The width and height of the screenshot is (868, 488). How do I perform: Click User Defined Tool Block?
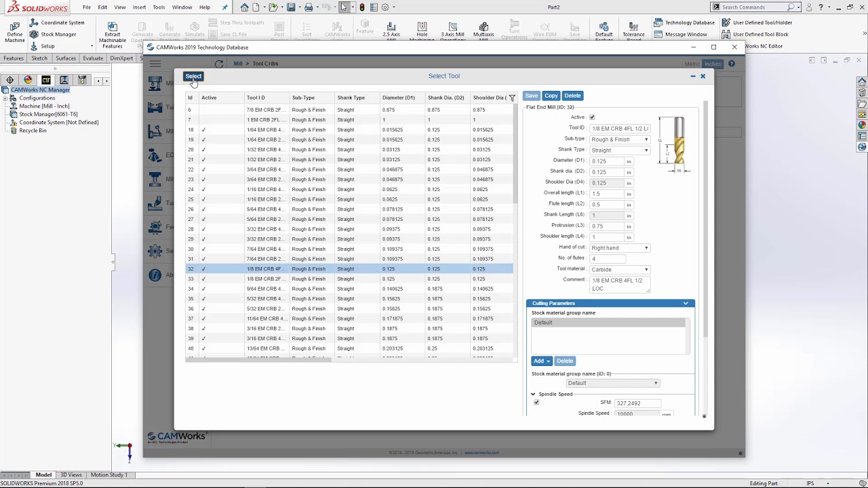[x=755, y=34]
